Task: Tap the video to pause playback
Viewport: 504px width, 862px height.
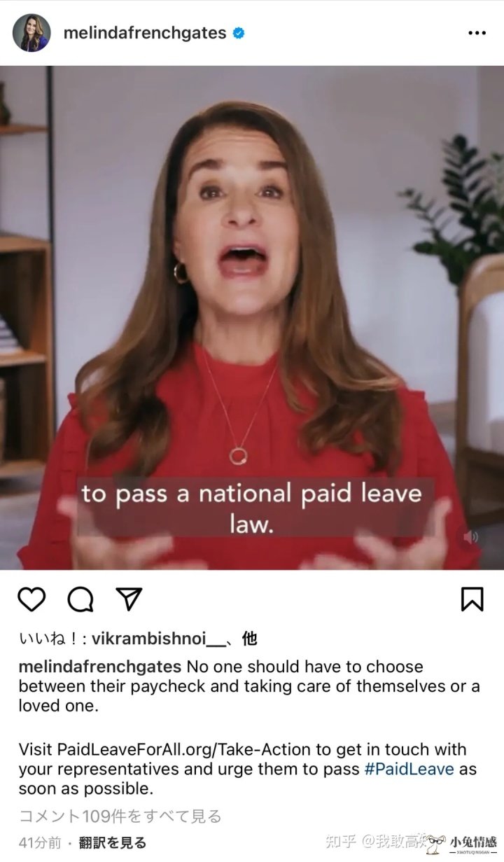Action: click(x=252, y=318)
